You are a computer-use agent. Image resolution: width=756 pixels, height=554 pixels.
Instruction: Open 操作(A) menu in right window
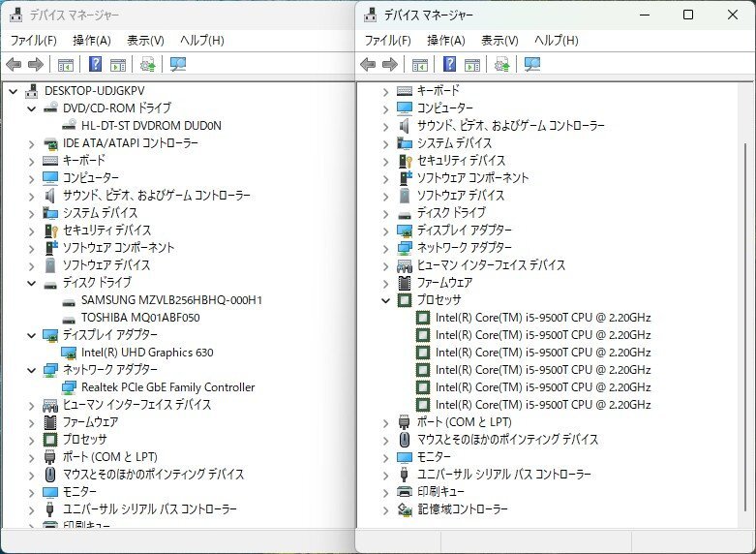[x=446, y=40]
